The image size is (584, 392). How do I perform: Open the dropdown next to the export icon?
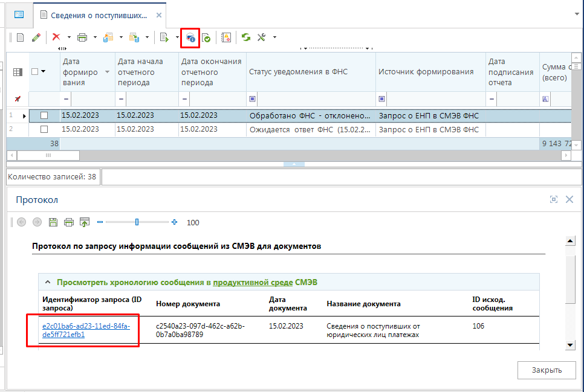[x=121, y=37]
